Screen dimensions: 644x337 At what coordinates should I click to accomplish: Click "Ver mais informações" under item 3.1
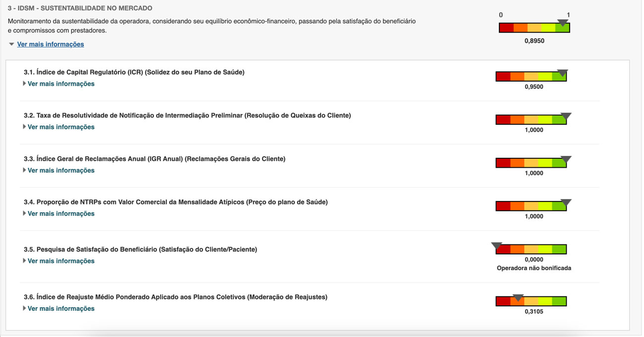61,84
